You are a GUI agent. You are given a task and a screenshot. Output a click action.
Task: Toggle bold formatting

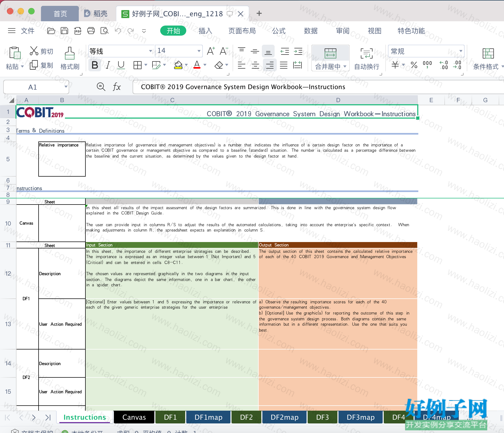[x=95, y=65]
